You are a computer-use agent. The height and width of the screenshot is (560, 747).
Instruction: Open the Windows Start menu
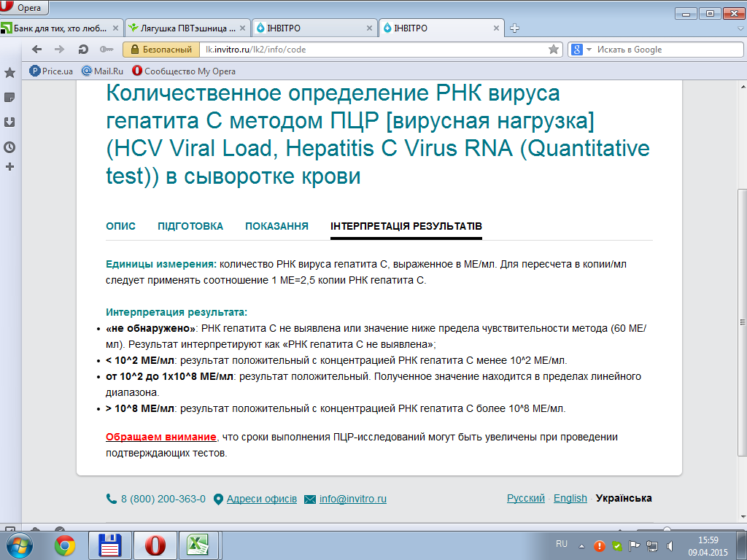click(20, 545)
